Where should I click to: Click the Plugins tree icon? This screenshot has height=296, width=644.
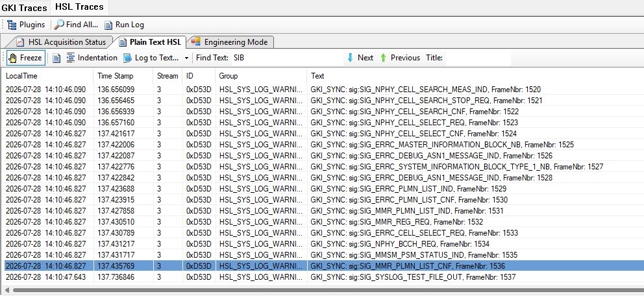click(12, 25)
